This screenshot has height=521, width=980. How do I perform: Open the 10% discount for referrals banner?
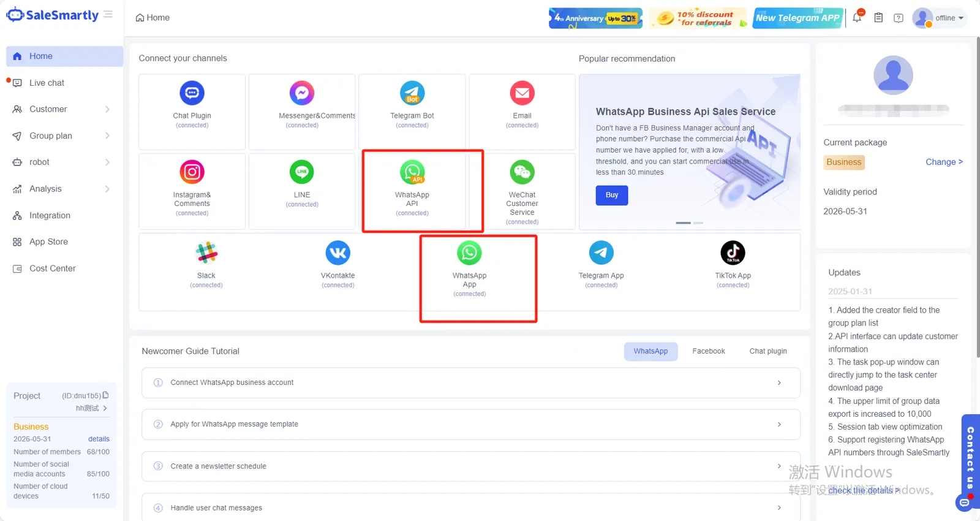pos(698,18)
